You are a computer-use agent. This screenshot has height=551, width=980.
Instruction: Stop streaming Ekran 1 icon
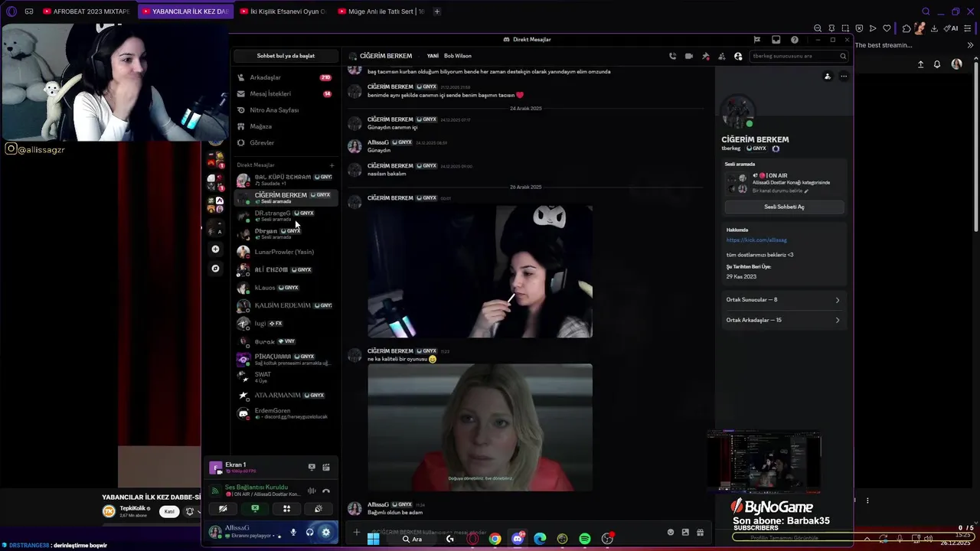coord(312,467)
